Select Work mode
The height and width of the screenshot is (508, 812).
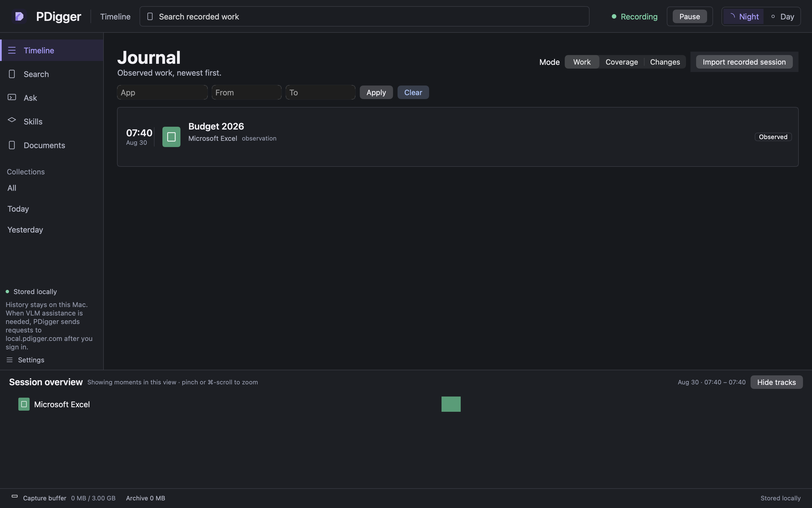coord(581,62)
